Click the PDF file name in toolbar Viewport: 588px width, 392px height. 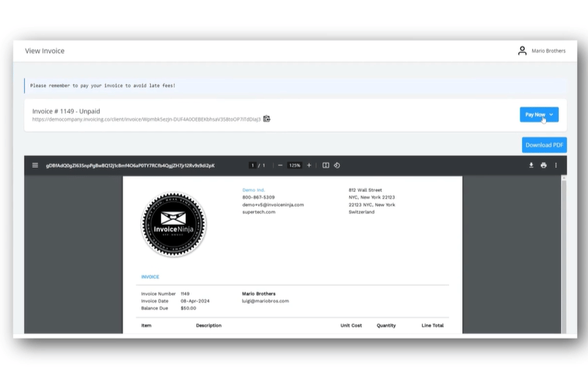(x=130, y=165)
